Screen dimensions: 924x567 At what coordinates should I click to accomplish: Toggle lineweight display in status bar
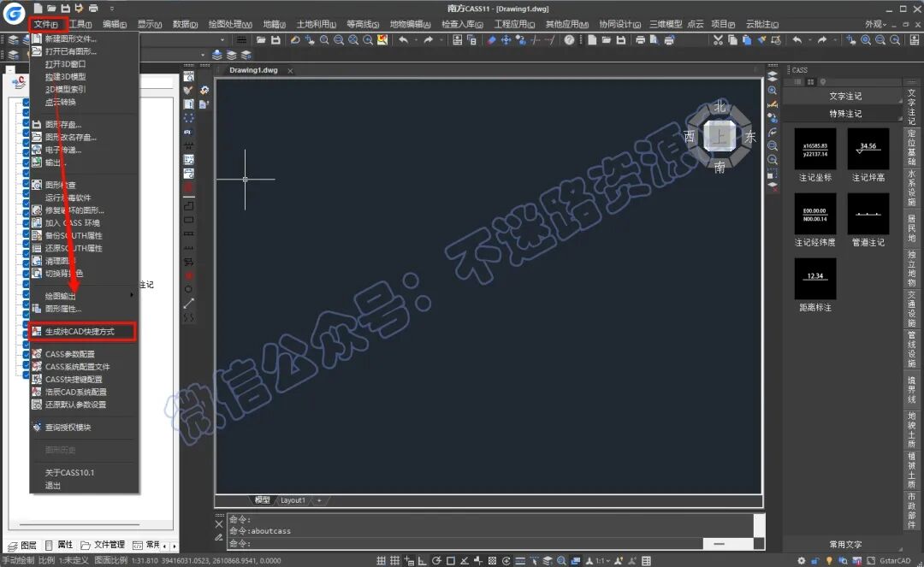[520, 560]
